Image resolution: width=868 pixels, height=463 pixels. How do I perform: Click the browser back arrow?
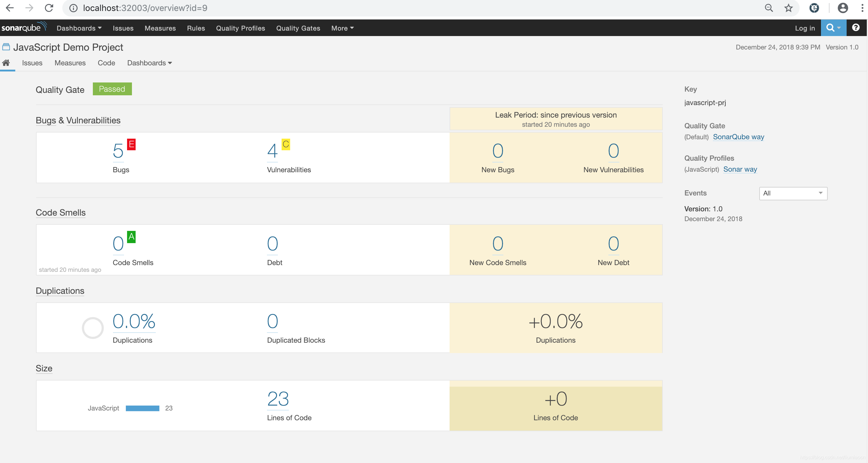point(10,8)
